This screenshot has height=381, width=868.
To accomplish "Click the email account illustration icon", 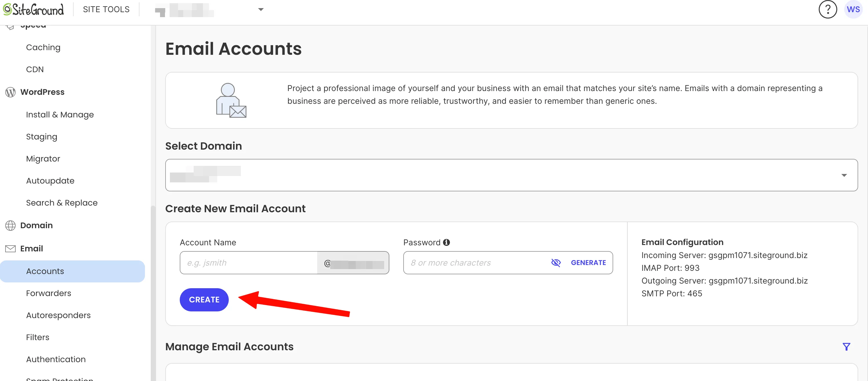I will click(x=231, y=100).
